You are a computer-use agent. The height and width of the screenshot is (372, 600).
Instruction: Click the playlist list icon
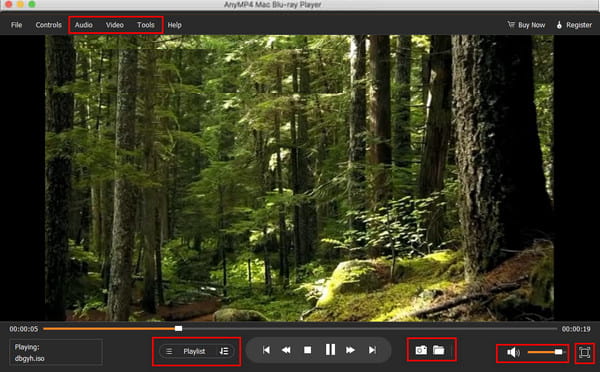coord(169,351)
